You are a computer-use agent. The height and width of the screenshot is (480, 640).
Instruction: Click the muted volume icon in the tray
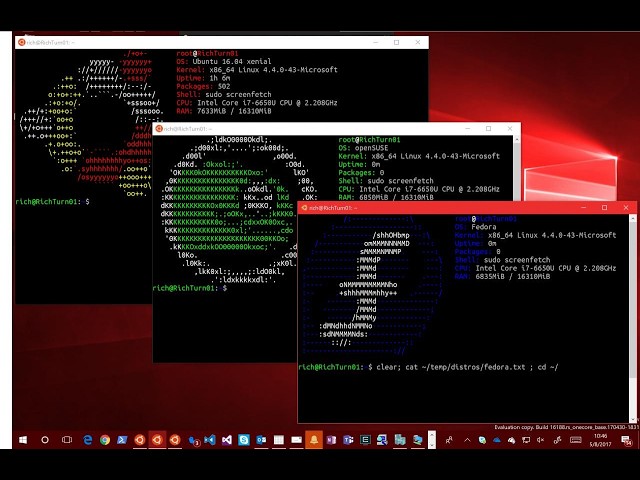(541, 440)
